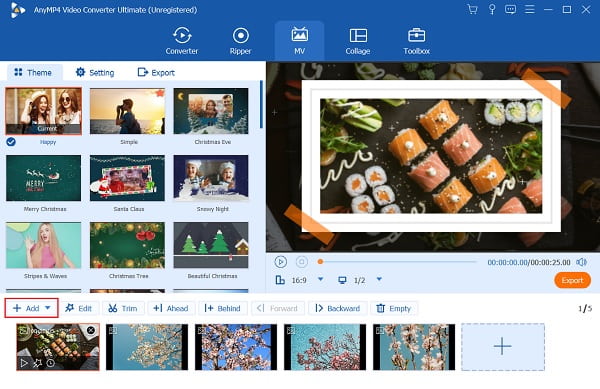Choose the Beautiful Christmas theme
The image size is (600, 389).
click(x=211, y=245)
